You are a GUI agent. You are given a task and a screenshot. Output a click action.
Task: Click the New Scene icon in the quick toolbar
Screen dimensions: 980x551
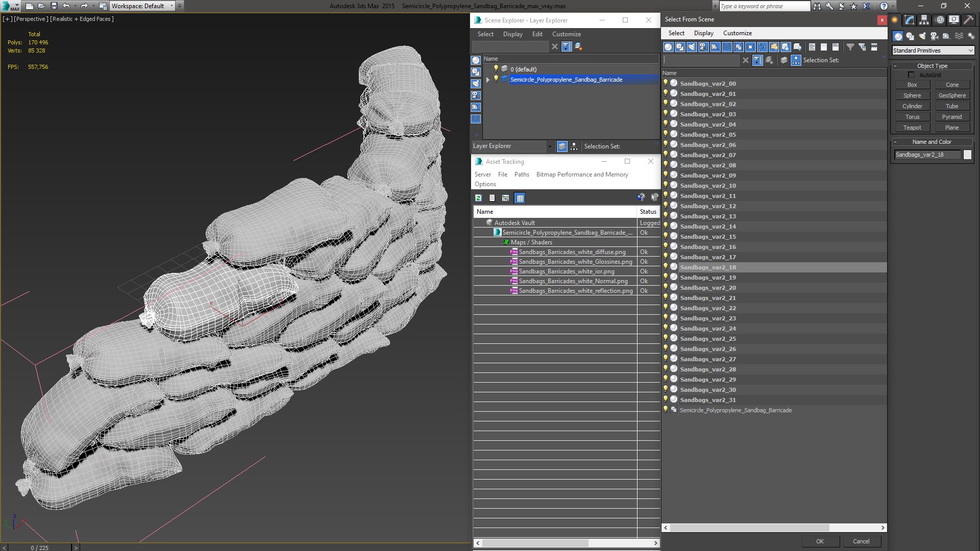29,6
